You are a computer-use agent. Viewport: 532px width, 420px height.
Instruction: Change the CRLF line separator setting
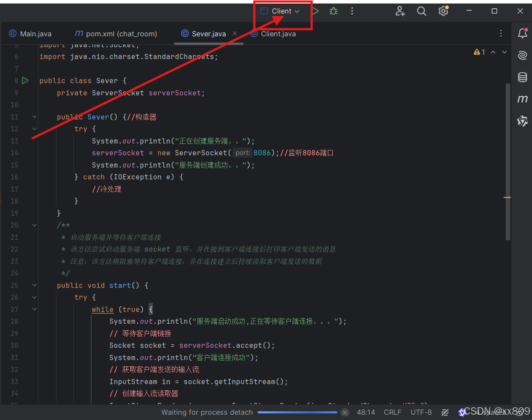point(393,412)
